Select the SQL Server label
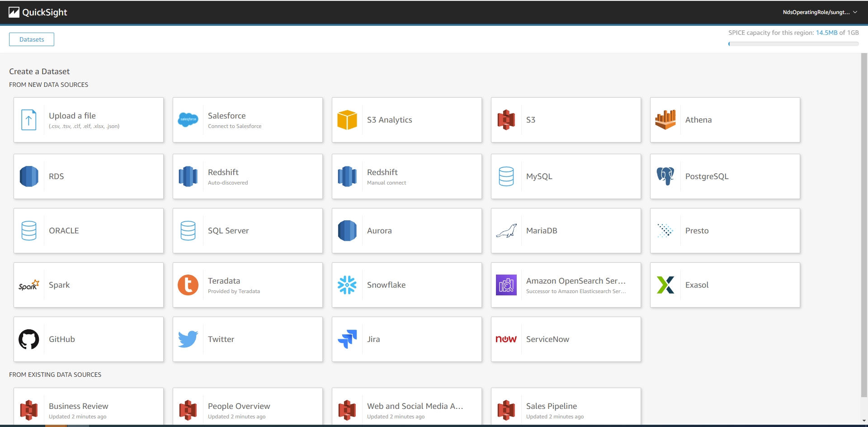The image size is (868, 427). point(228,231)
